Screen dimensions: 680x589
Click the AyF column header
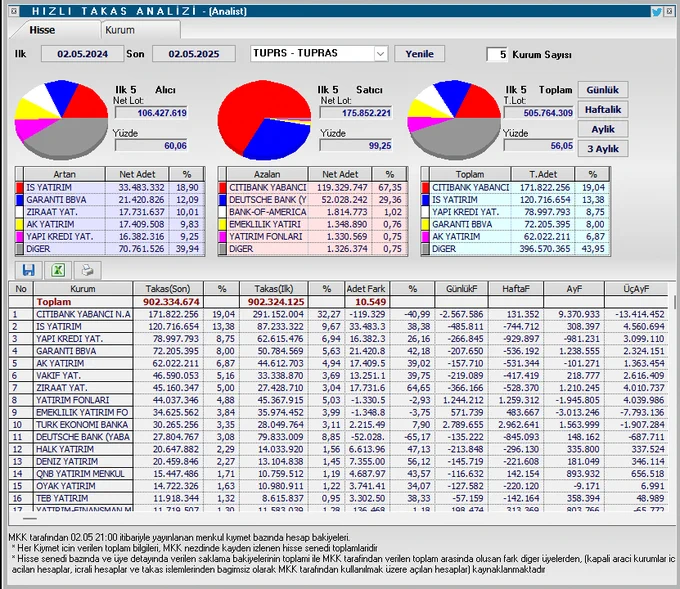574,288
